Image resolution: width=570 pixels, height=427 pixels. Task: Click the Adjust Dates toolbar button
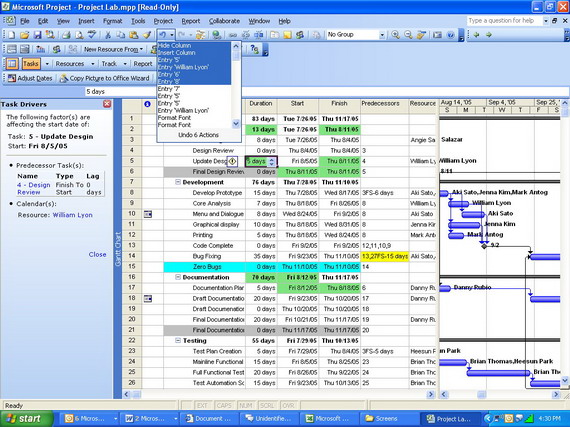tap(30, 78)
